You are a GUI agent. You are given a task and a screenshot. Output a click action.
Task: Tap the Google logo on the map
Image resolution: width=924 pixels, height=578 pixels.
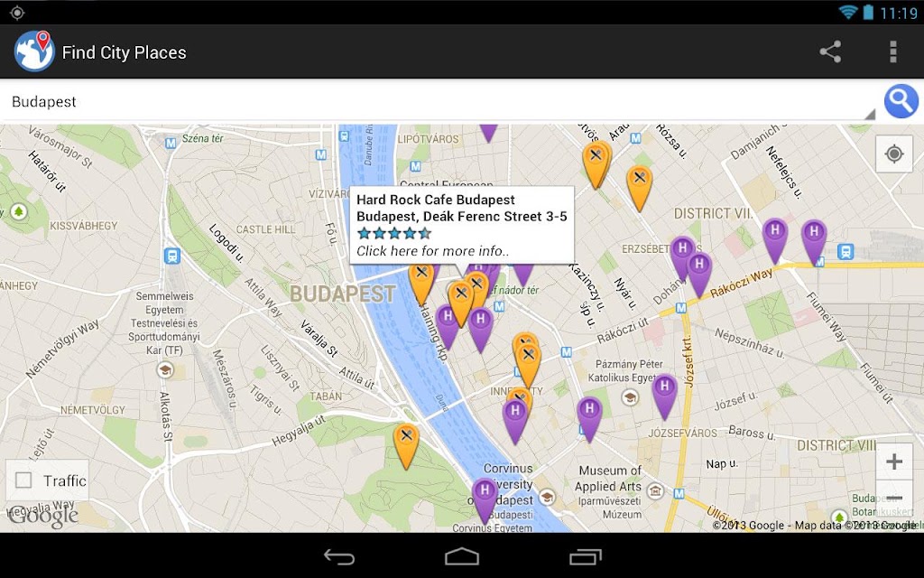(42, 516)
